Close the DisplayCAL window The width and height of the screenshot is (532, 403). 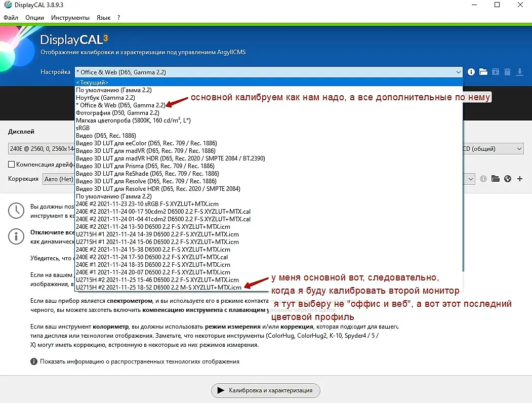[520, 5]
